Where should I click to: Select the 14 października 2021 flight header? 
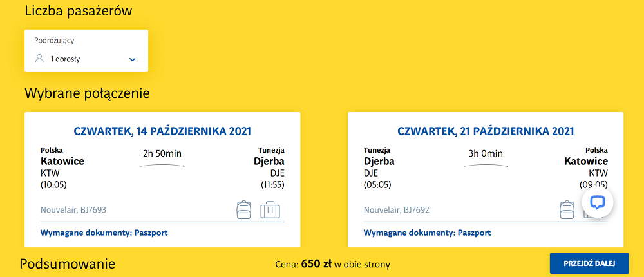pyautogui.click(x=162, y=131)
